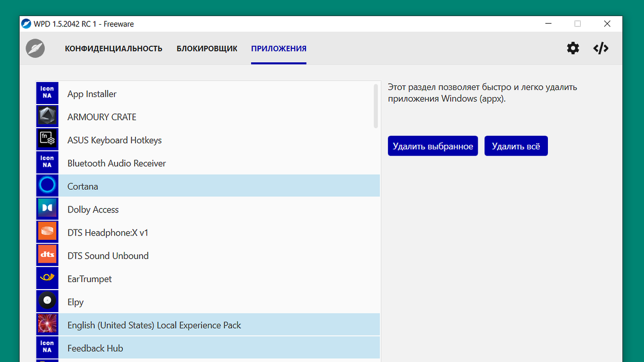Open settings via the gear icon
The height and width of the screenshot is (362, 644).
pos(573,48)
